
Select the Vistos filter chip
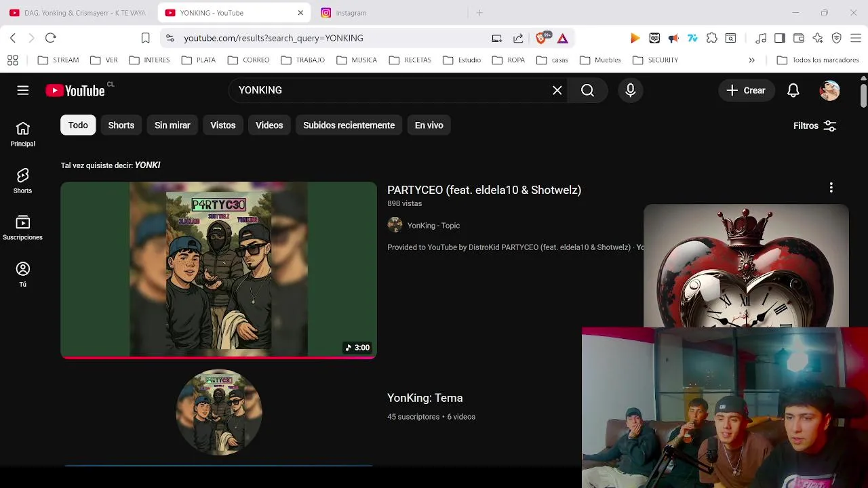coord(223,125)
